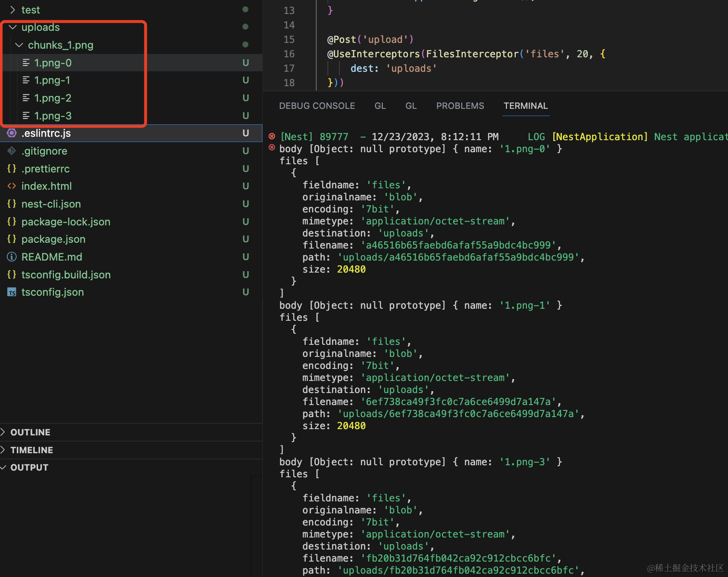
Task: Open the TERMINAL tab
Action: (x=525, y=106)
